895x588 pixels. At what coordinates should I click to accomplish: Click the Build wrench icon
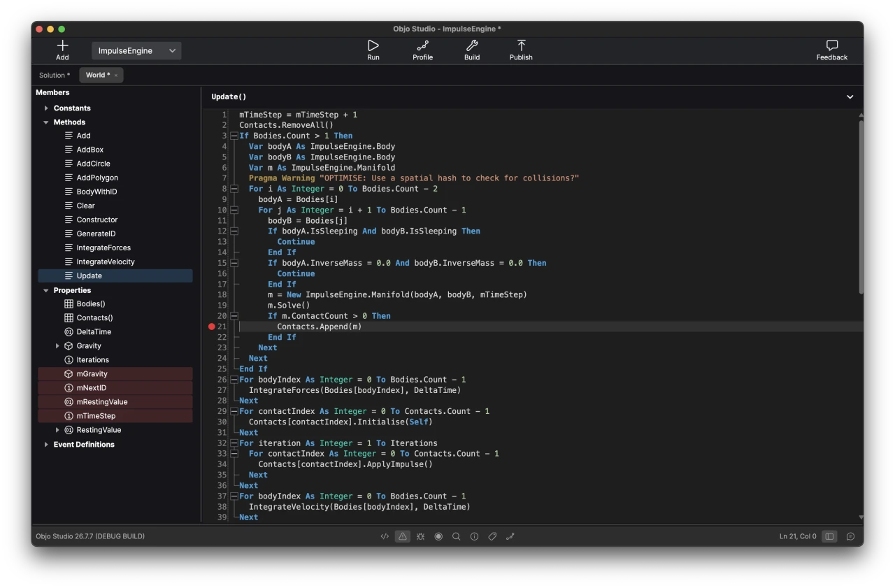pyautogui.click(x=472, y=45)
